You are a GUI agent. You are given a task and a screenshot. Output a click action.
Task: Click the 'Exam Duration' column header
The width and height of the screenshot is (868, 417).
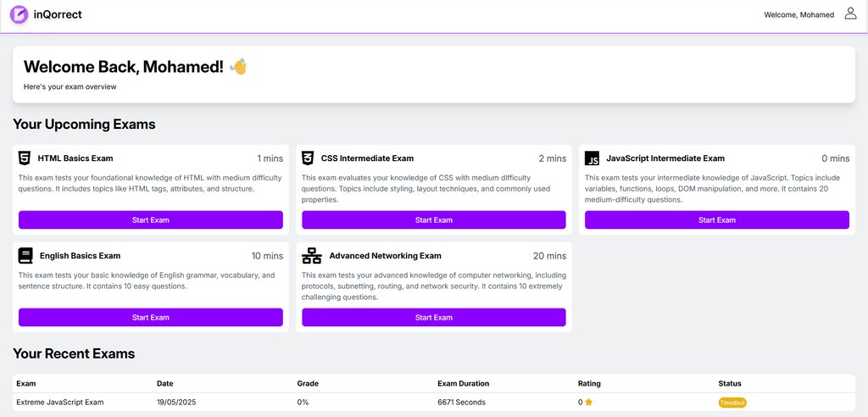tap(464, 383)
